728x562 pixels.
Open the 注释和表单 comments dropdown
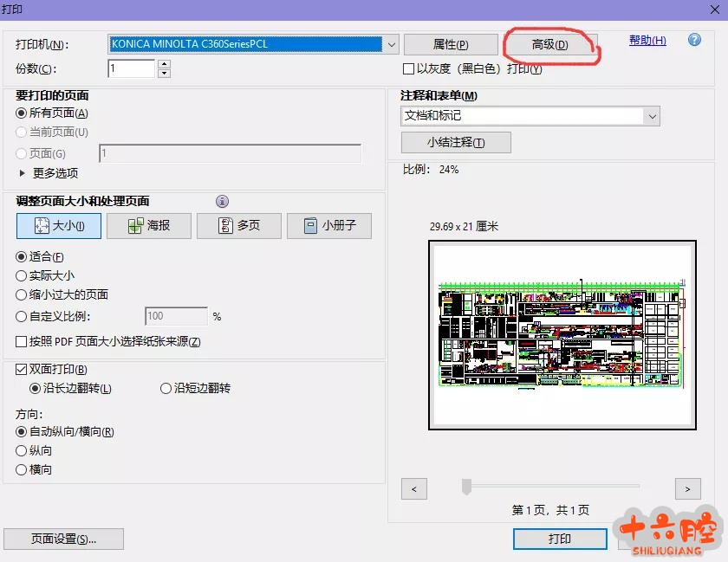(x=652, y=116)
